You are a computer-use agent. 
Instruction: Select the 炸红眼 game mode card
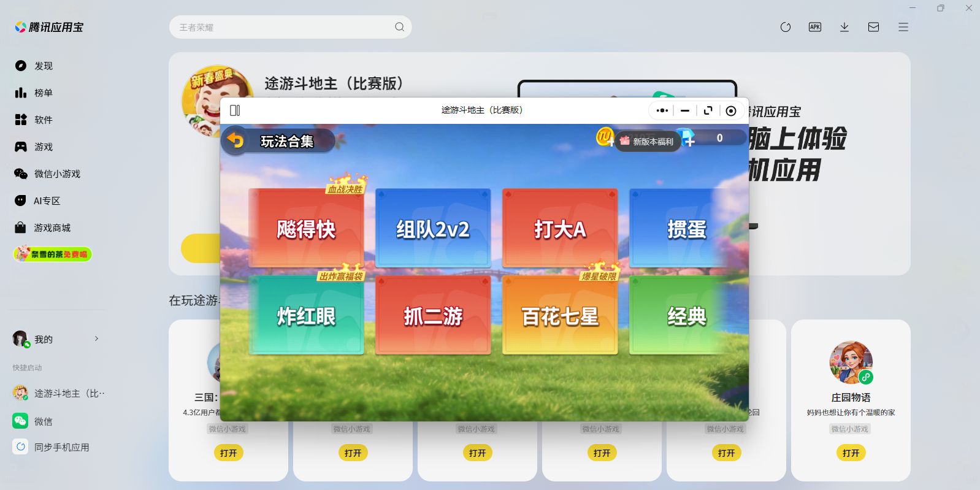(306, 315)
